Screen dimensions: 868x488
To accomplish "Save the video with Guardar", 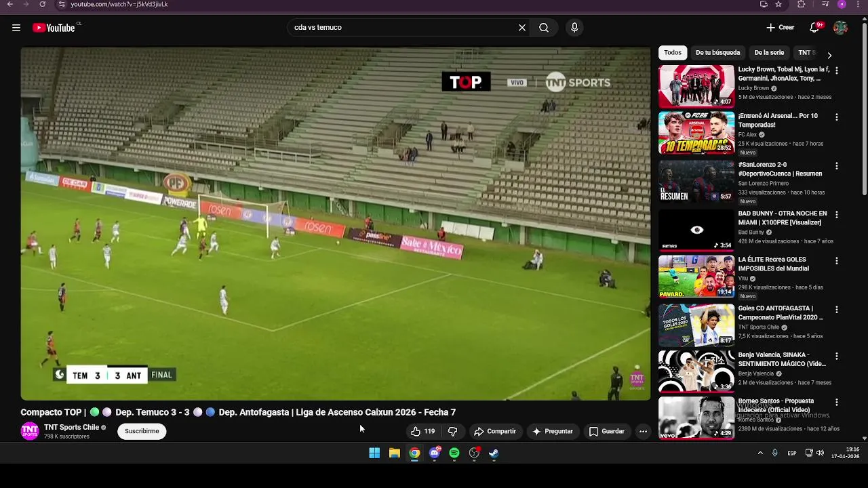I will 606,431.
